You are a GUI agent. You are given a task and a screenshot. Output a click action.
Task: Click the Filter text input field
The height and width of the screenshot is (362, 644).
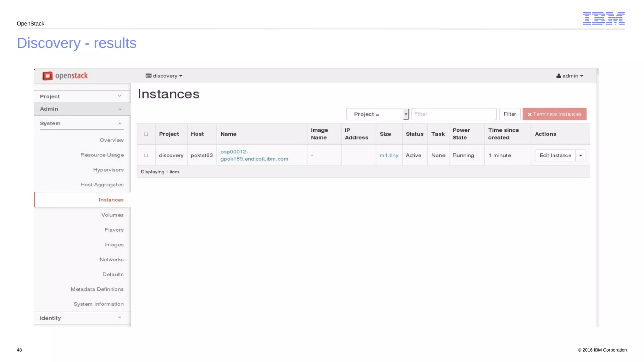(x=454, y=114)
